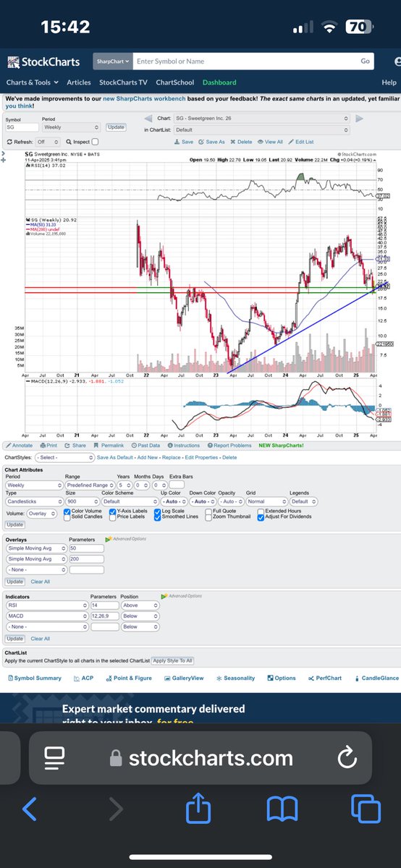Click the Annotate tool link
This screenshot has height=868, width=401.
[x=19, y=446]
